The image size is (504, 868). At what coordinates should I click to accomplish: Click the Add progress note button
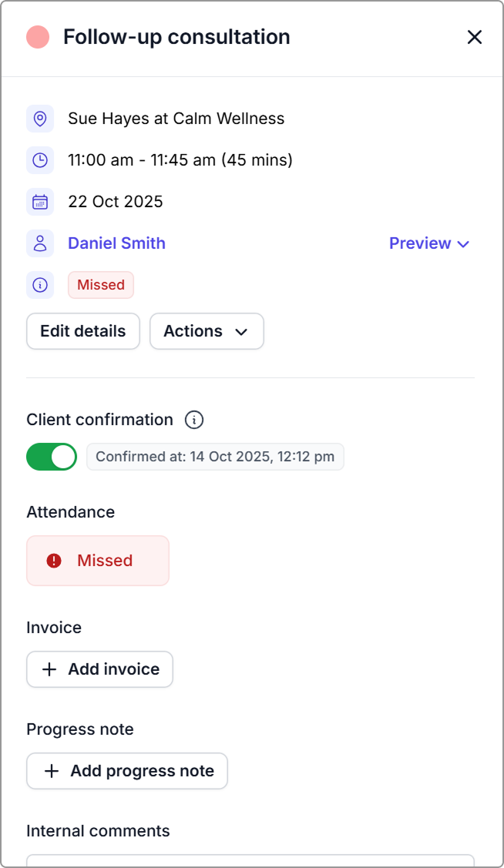(x=127, y=771)
